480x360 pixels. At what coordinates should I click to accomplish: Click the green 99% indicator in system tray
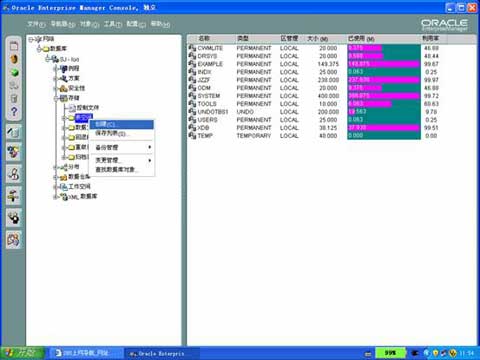click(390, 353)
